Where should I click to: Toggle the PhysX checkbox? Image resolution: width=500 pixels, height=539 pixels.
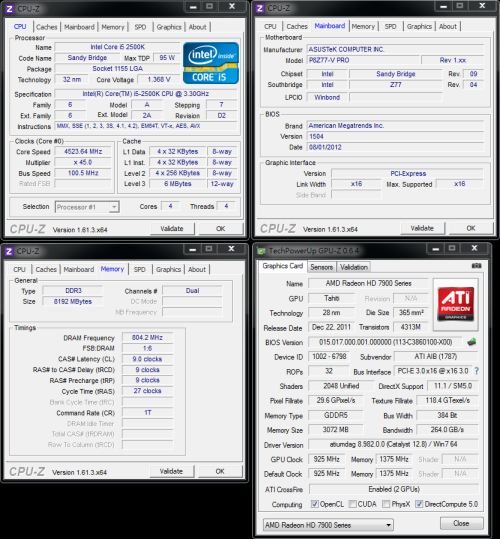386,504
